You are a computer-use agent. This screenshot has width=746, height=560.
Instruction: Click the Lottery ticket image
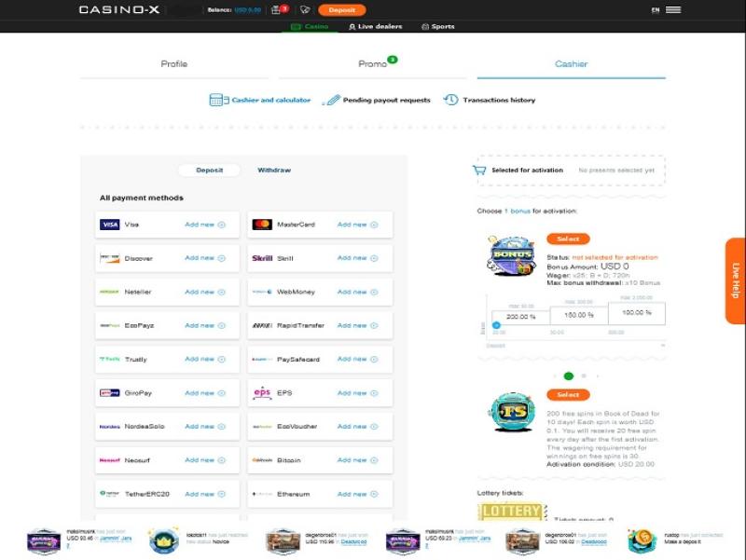(x=512, y=511)
